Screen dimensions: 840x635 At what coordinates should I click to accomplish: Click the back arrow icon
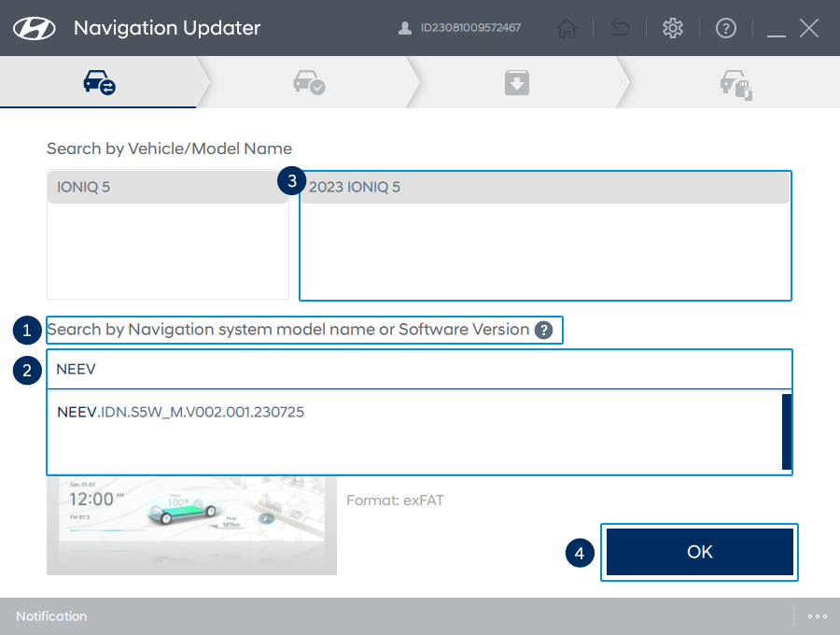(x=620, y=29)
